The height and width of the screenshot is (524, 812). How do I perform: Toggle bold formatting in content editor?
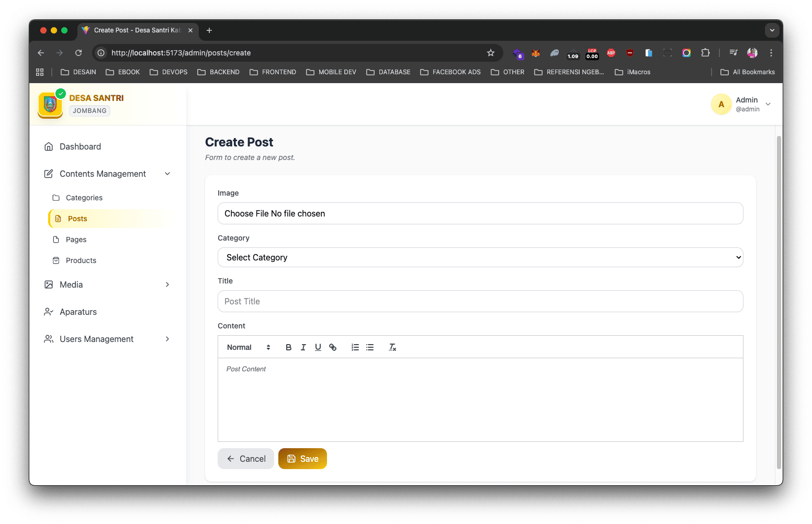point(288,347)
